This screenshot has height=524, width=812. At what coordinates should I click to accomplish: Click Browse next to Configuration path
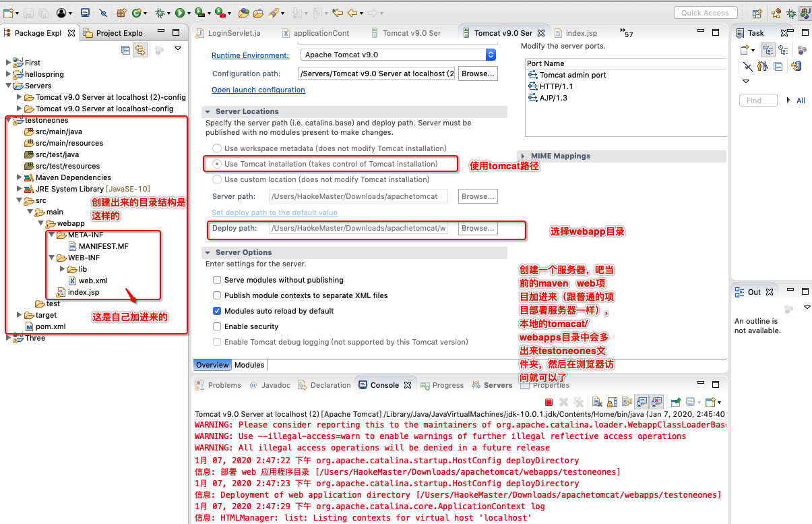click(478, 74)
